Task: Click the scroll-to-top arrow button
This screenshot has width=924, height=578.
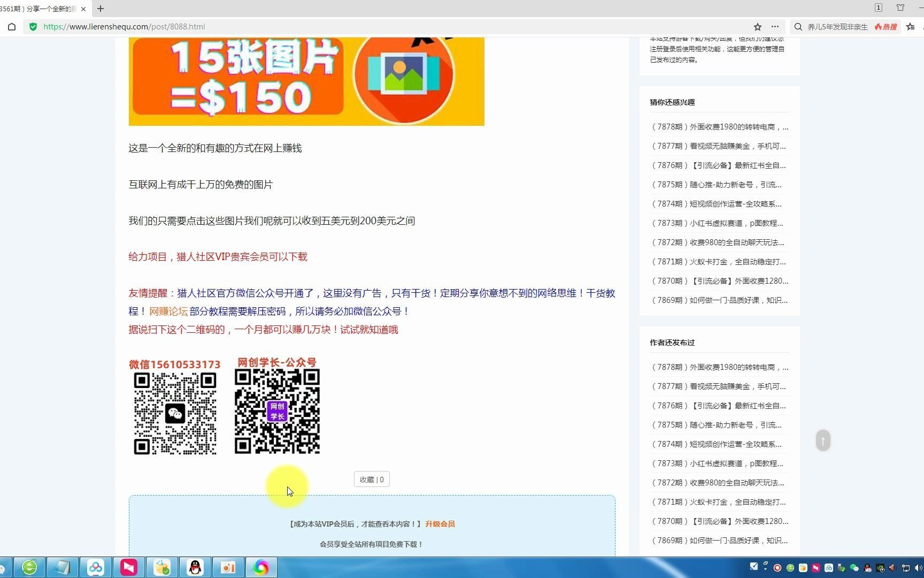Action: pyautogui.click(x=823, y=440)
